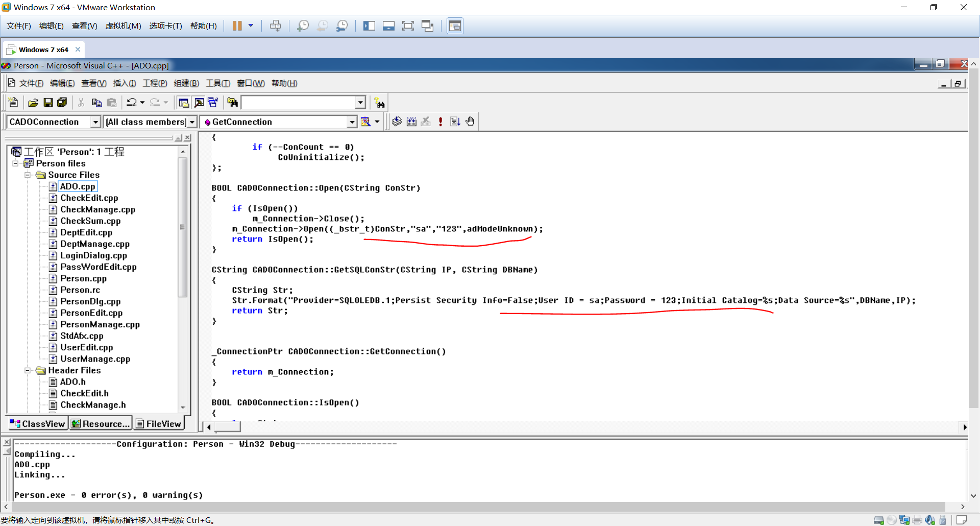
Task: Click the Window List icon
Action: tap(213, 103)
